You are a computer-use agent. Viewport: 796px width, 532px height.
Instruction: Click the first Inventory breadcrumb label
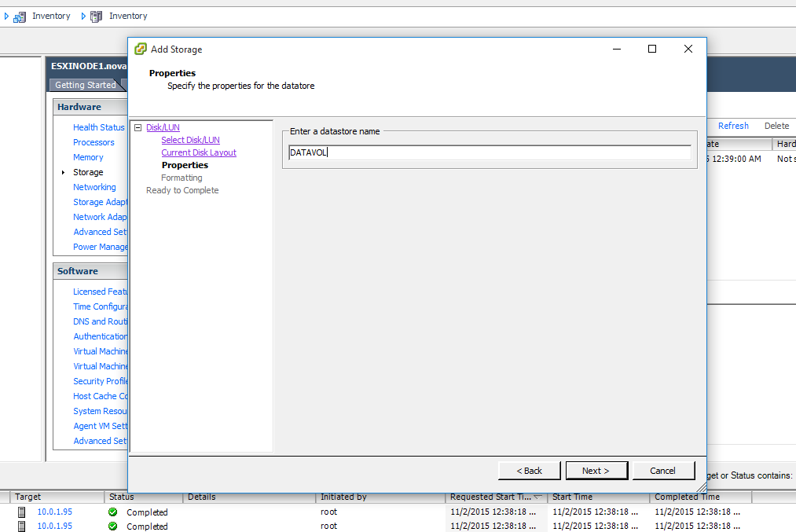51,17
